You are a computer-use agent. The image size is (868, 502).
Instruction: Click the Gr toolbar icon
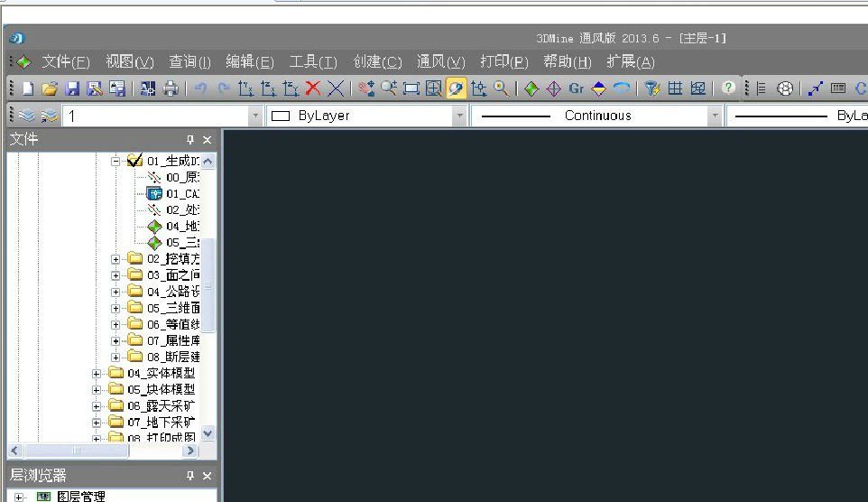click(x=577, y=88)
